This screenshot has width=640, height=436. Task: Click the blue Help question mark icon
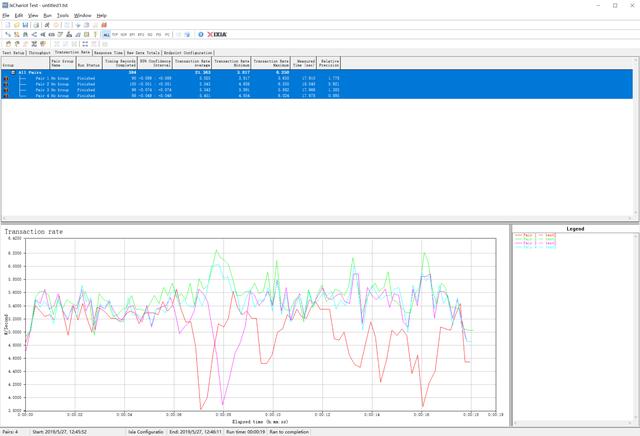pyautogui.click(x=200, y=34)
